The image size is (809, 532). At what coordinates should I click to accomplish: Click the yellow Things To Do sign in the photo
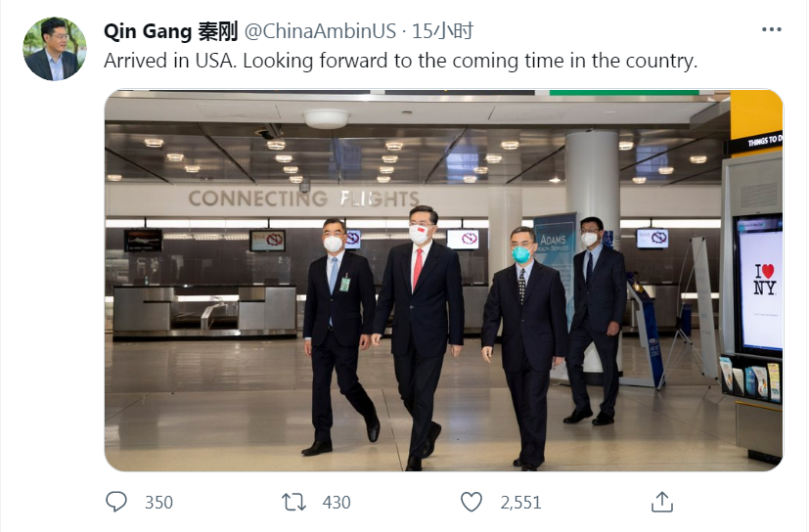pyautogui.click(x=756, y=122)
